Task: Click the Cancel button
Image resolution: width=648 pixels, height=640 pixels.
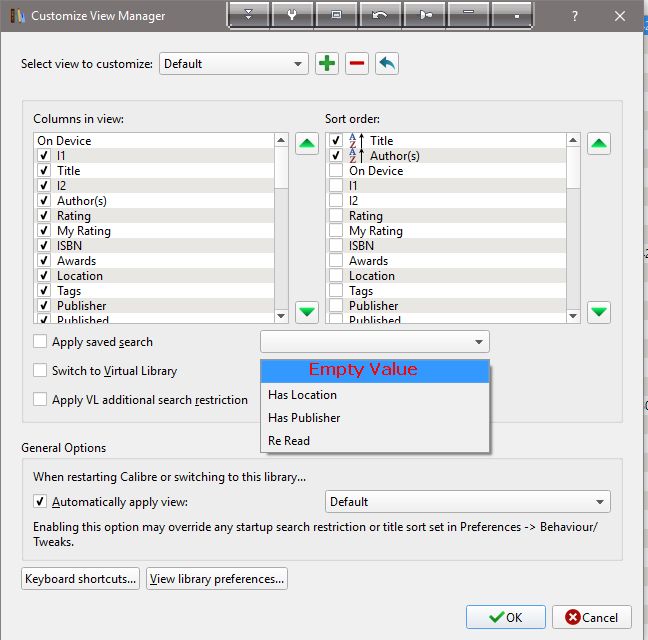Action: [x=591, y=617]
